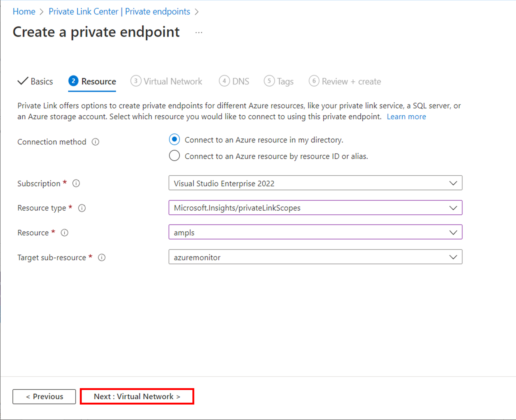Viewport: 516px width, 420px height.
Task: Select connect to resource in my directory
Action: (174, 139)
